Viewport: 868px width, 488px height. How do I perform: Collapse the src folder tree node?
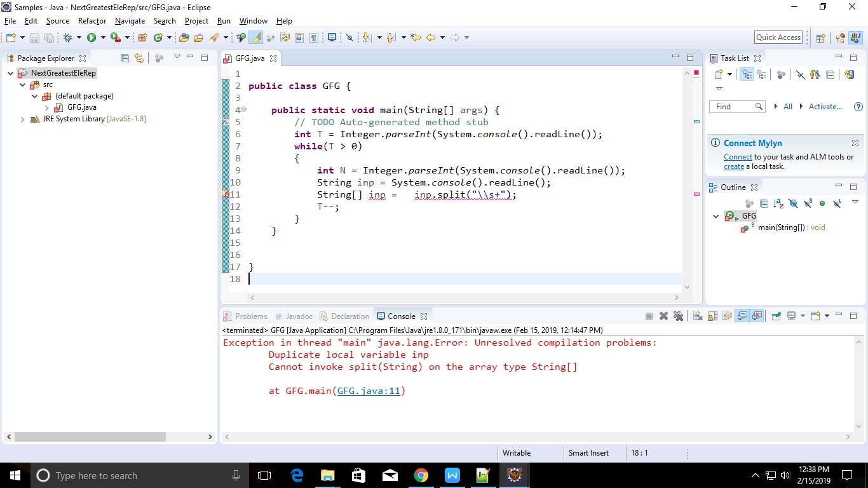22,85
